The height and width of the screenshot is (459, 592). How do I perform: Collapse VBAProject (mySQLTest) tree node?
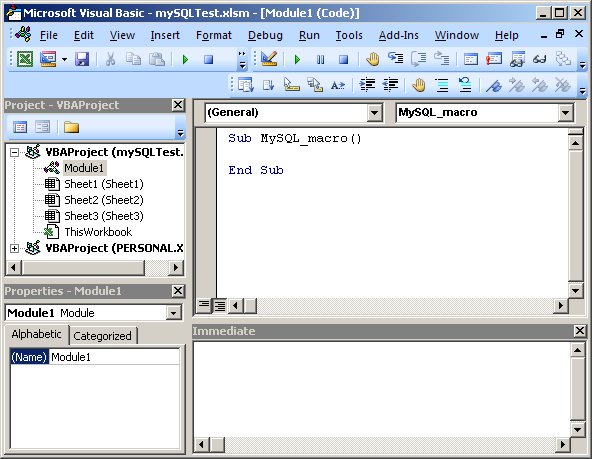pos(14,152)
